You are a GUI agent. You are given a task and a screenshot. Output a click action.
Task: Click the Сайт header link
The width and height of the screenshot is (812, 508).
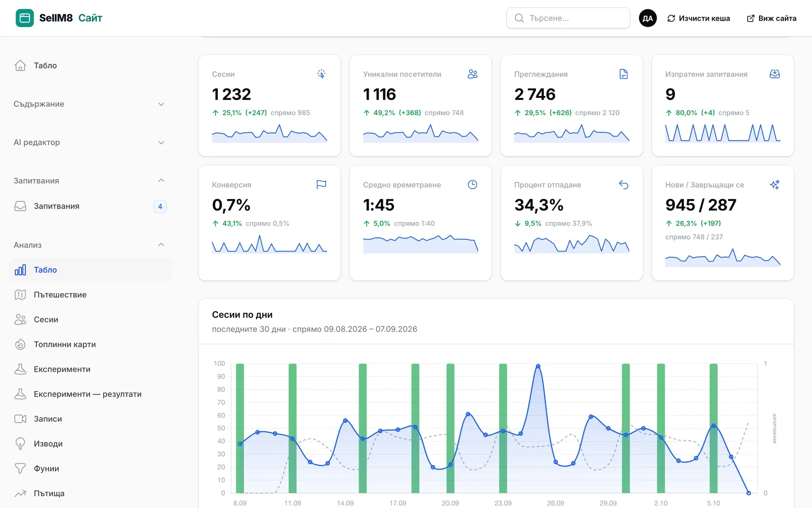click(90, 18)
